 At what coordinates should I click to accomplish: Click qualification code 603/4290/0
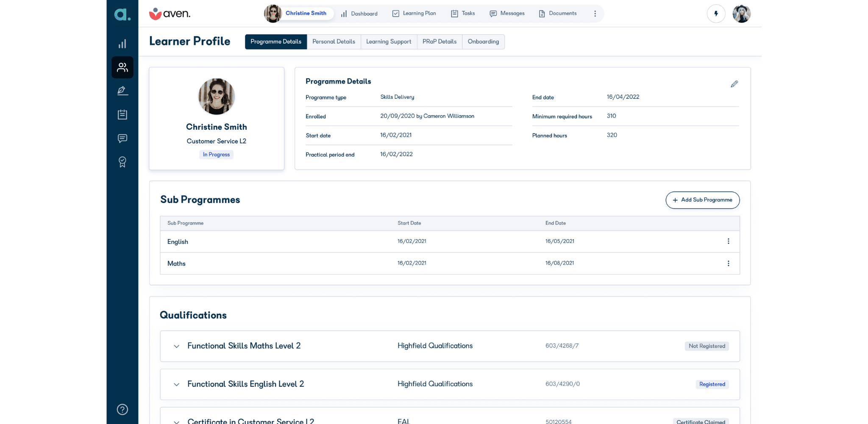pos(562,384)
